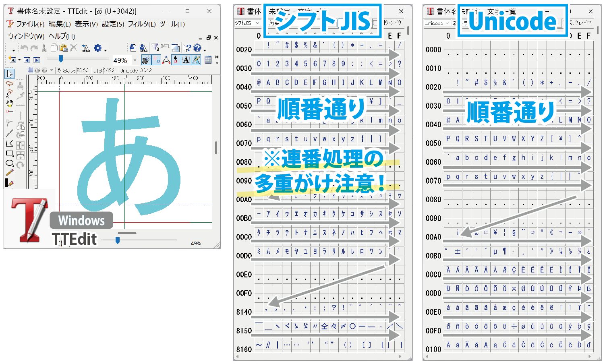Click the grayed knife tool

21,95
